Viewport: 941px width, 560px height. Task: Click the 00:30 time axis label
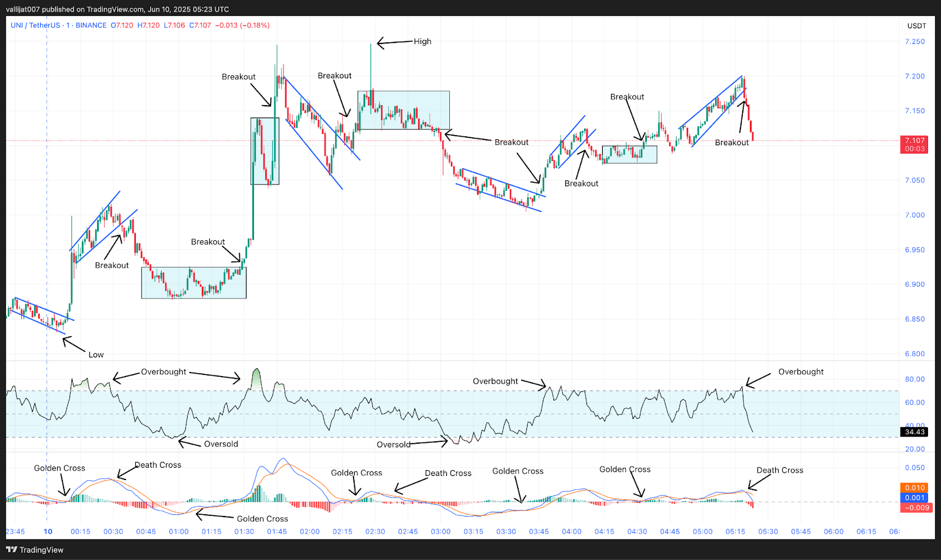tap(114, 532)
